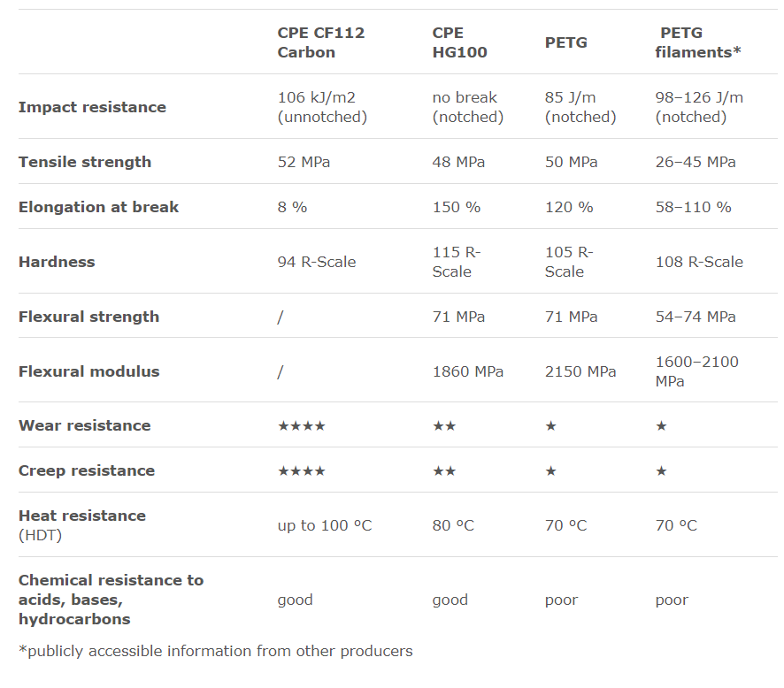Click the 1600–2100 MPa cell

coord(697,371)
